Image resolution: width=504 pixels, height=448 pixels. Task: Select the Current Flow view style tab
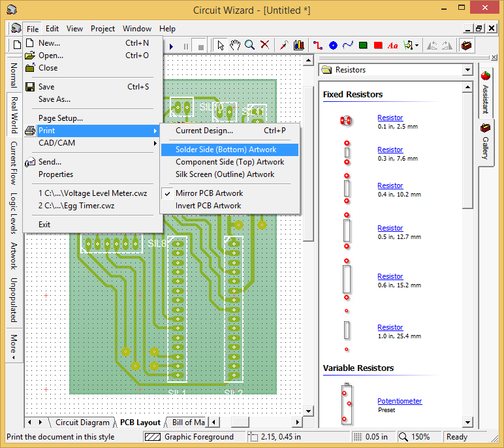14,163
